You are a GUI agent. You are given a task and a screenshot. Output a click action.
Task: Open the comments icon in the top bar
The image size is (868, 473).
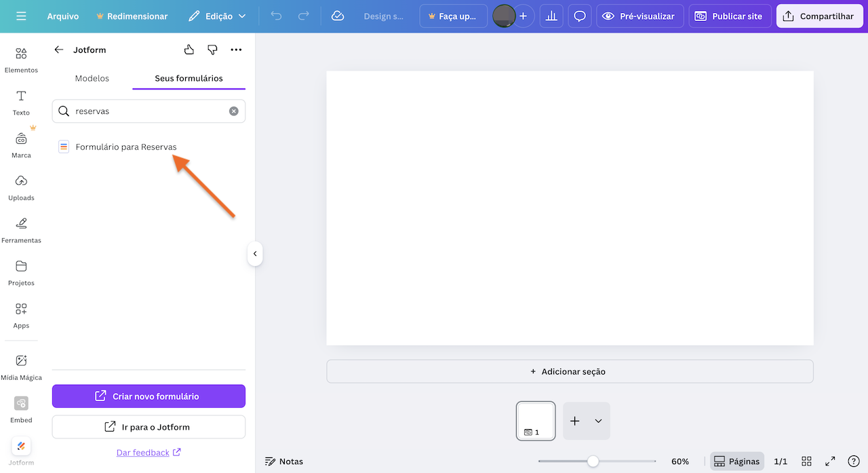(x=579, y=16)
